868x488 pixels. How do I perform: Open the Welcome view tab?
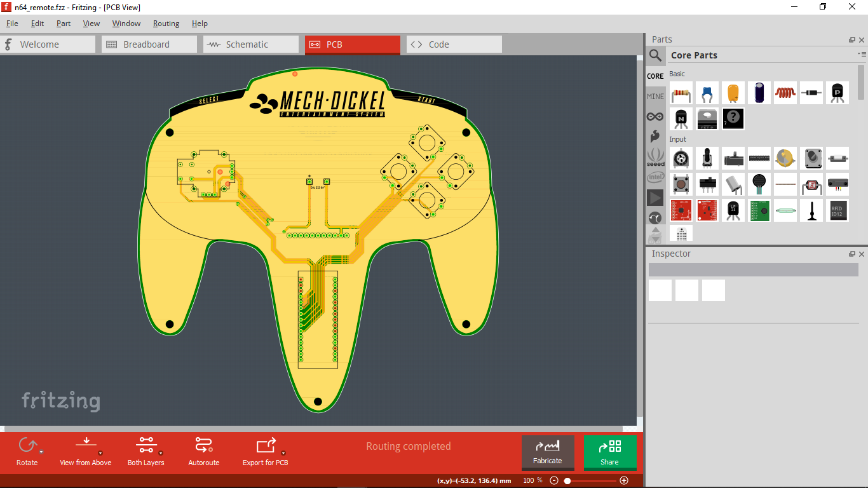point(48,44)
